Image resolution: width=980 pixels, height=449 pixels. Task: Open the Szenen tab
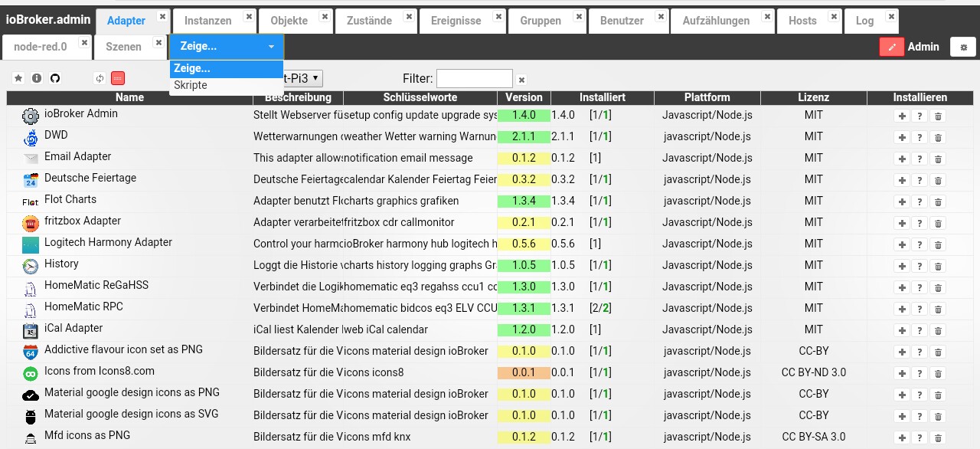click(123, 47)
